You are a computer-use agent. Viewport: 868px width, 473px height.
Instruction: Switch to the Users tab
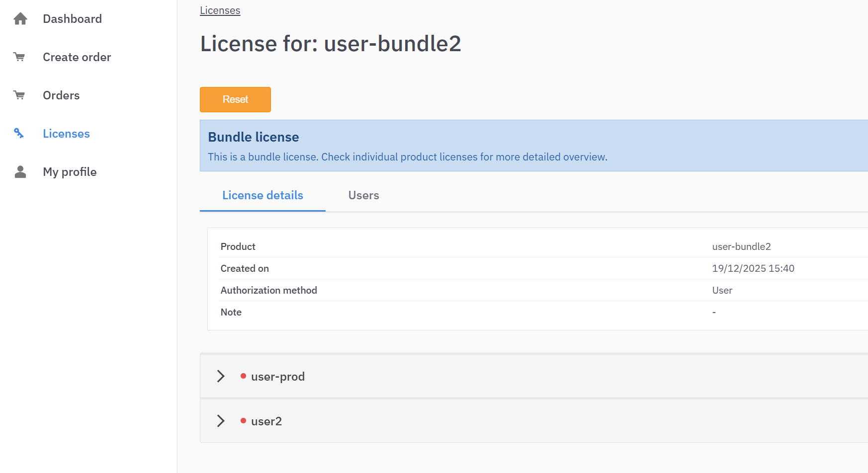[x=363, y=195]
